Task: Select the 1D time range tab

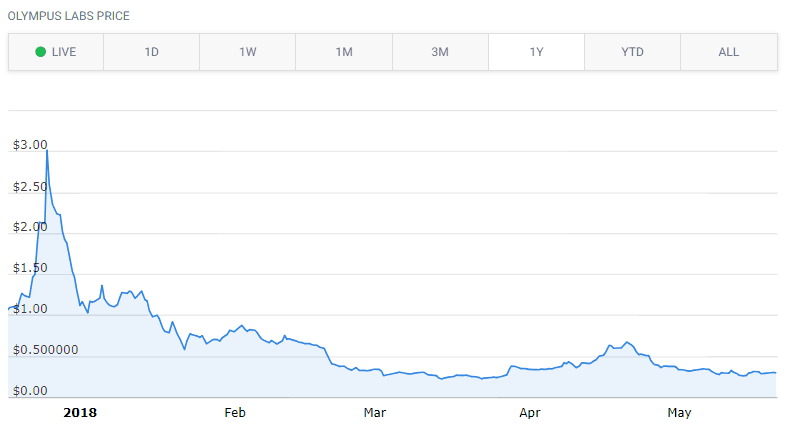Action: (x=152, y=52)
